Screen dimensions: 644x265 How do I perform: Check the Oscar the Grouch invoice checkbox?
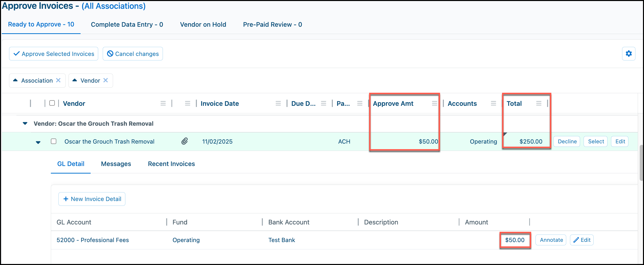pos(54,141)
